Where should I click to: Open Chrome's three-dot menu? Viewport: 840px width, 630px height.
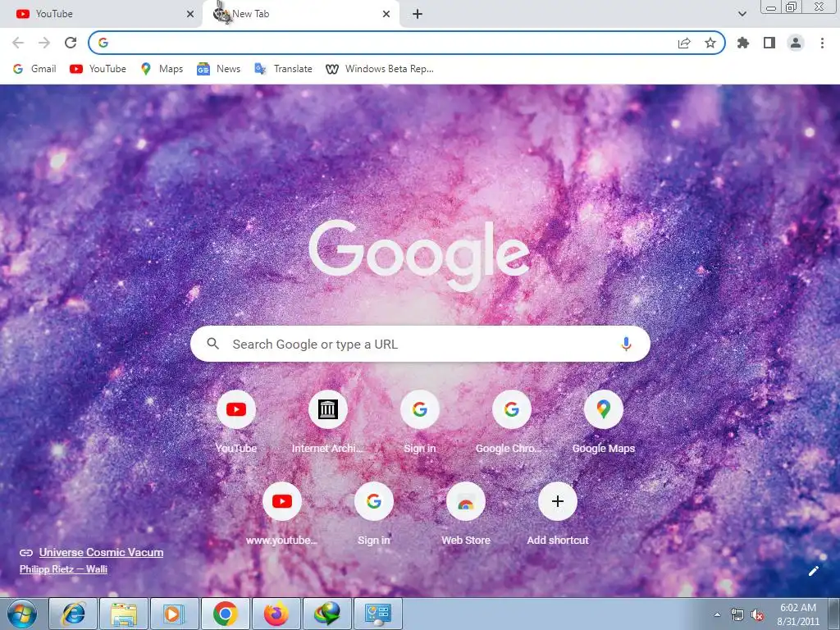(x=822, y=43)
